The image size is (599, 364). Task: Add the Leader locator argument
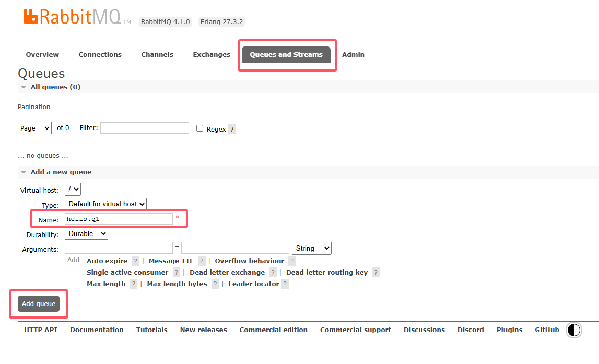point(254,284)
